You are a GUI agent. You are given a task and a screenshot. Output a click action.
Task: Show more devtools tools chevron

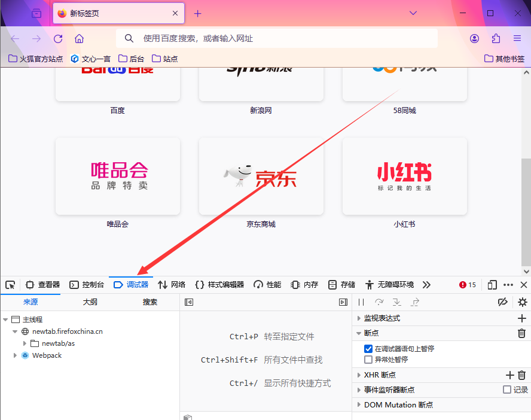tap(426, 285)
